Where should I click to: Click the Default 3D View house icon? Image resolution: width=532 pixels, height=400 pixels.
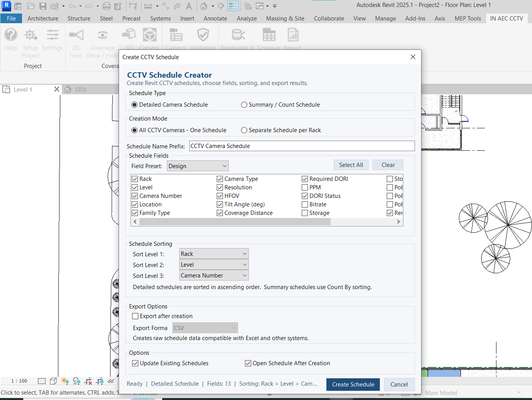[204, 6]
